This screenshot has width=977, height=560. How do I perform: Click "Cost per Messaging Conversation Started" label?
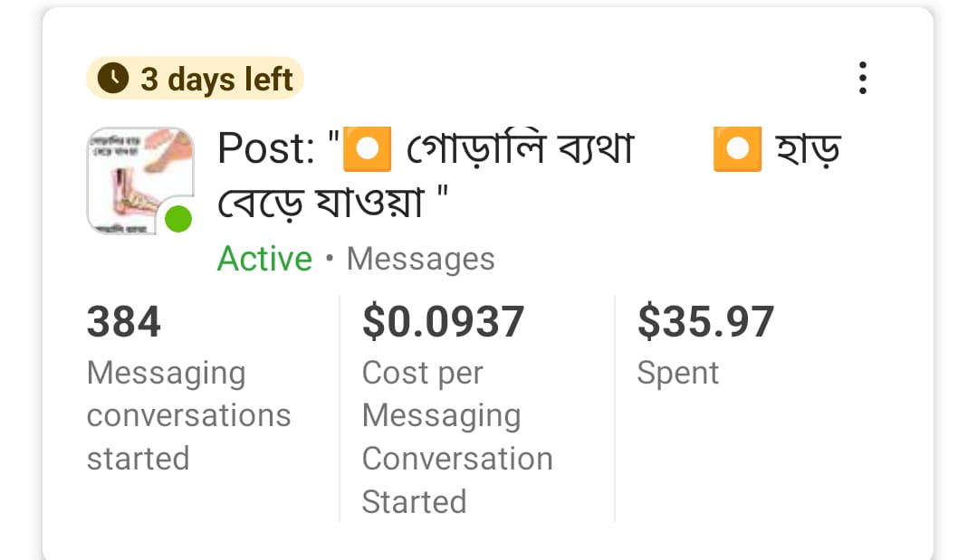[457, 437]
